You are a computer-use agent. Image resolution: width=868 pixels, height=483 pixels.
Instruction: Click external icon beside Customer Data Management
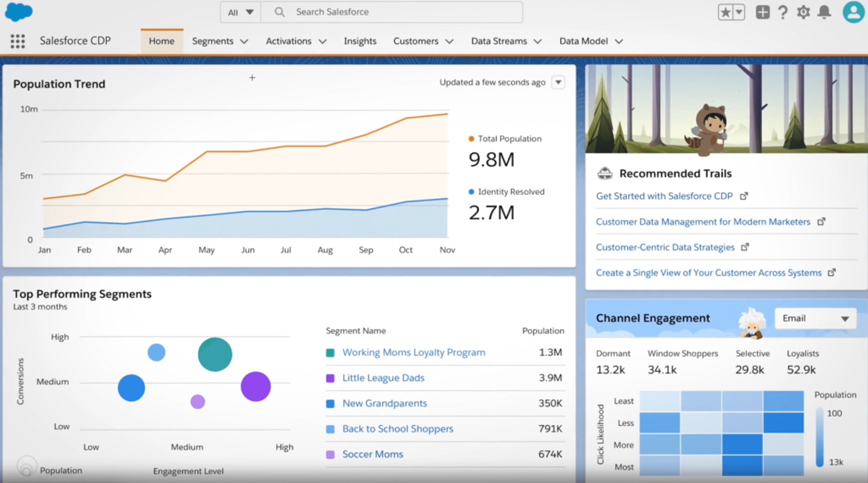[821, 222]
